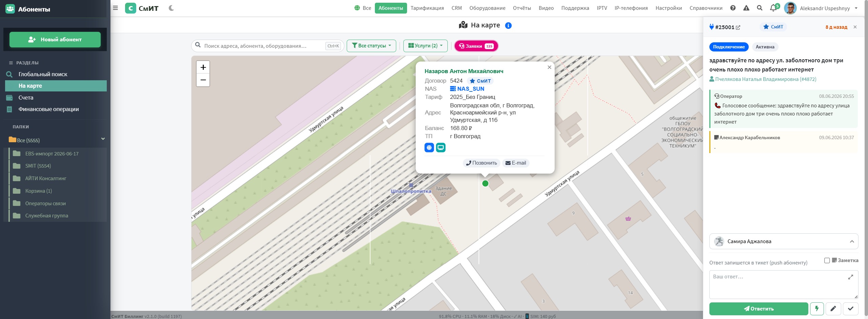Click the Подключение ticket type badge

(729, 47)
